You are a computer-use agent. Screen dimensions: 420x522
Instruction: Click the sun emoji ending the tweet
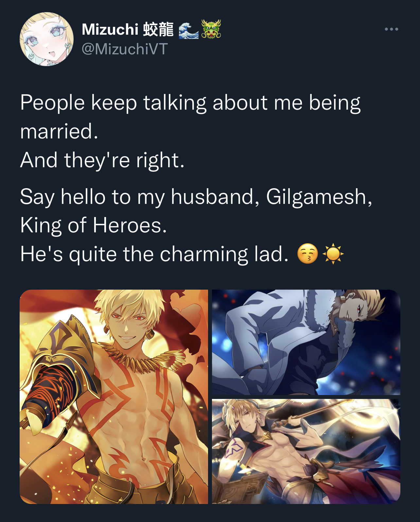point(333,254)
